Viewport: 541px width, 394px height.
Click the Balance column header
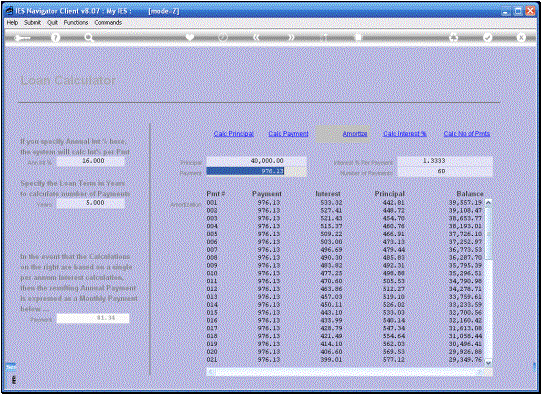470,194
